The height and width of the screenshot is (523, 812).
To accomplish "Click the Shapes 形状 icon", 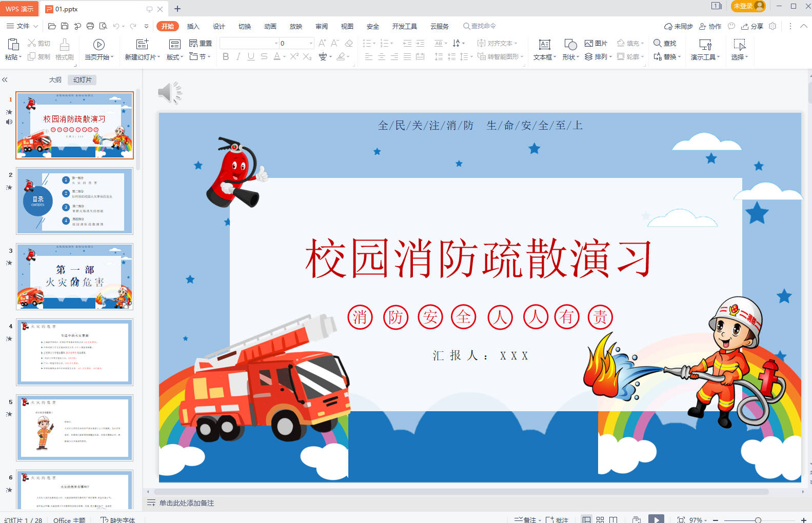I will point(570,45).
